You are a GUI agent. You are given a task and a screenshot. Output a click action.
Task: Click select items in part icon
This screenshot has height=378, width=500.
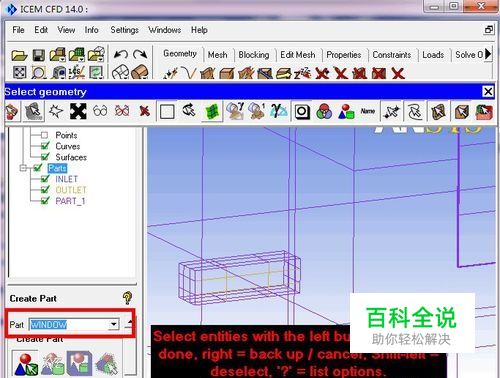(x=346, y=111)
